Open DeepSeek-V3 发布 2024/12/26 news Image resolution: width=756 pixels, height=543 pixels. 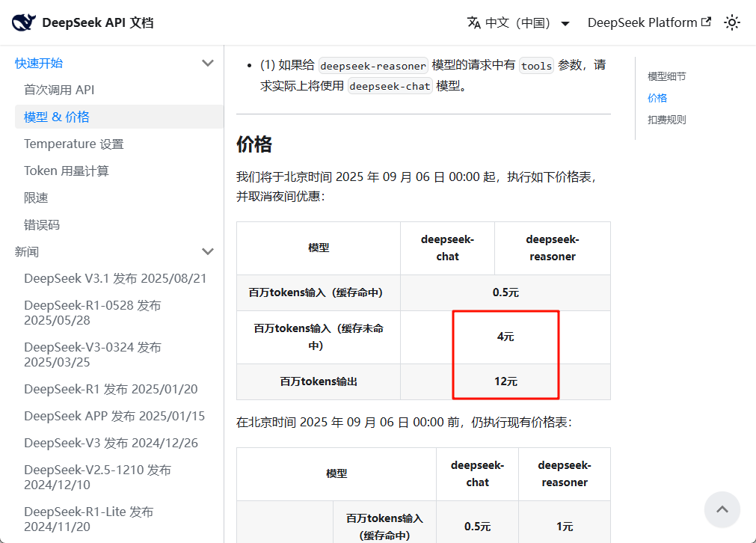point(111,443)
